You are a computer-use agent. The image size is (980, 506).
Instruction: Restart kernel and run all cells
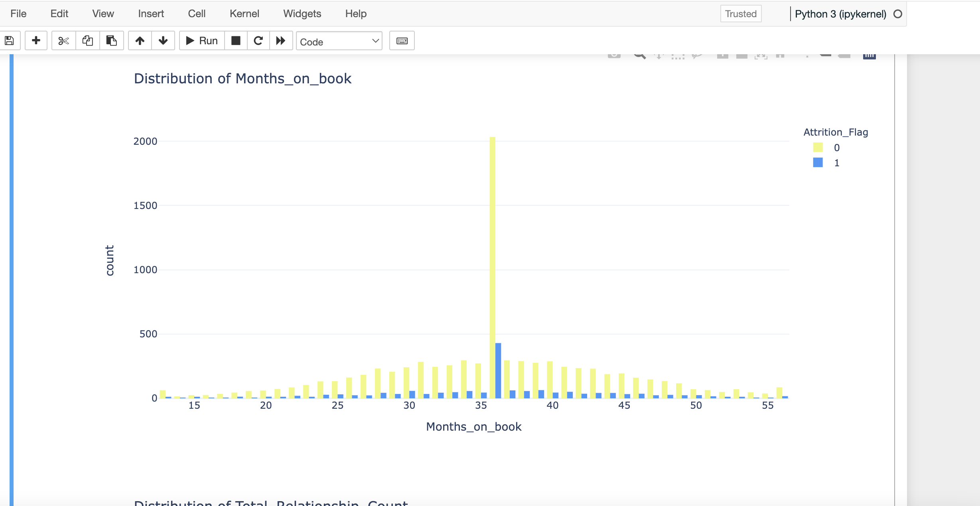click(x=281, y=40)
